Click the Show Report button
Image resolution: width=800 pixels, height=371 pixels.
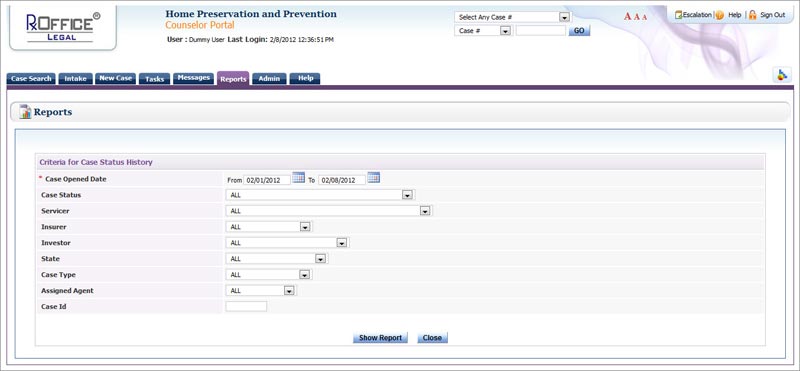point(380,338)
